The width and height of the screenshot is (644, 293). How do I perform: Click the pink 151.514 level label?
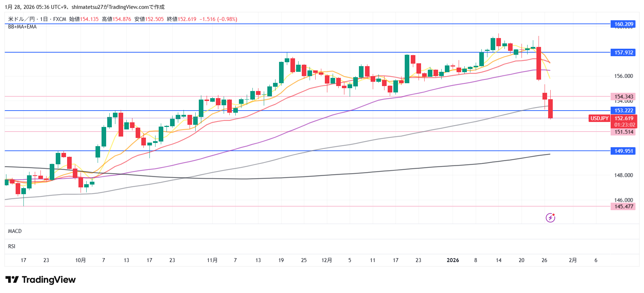click(624, 132)
